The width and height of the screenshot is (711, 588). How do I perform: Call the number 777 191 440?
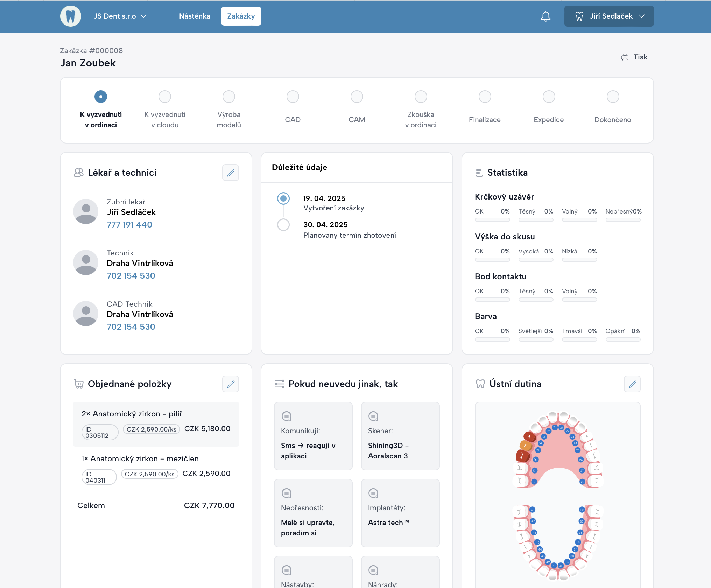tap(129, 225)
